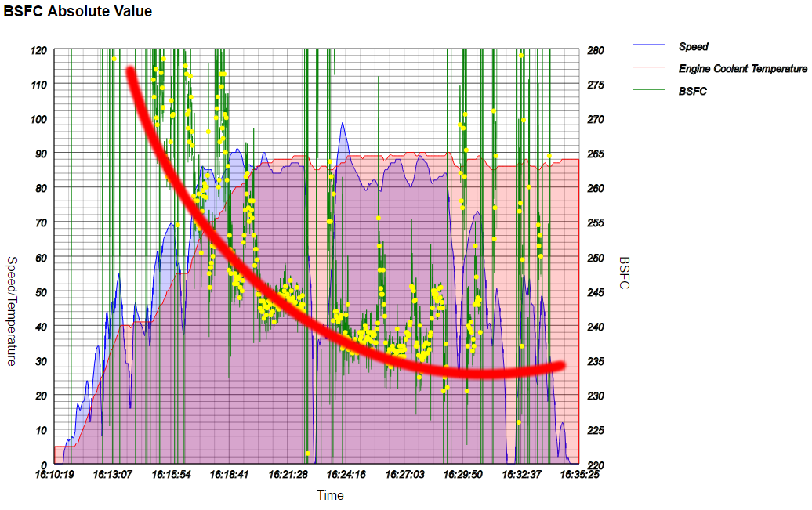
Task: Select the Engine Coolant Temperature legend label
Action: [x=742, y=69]
